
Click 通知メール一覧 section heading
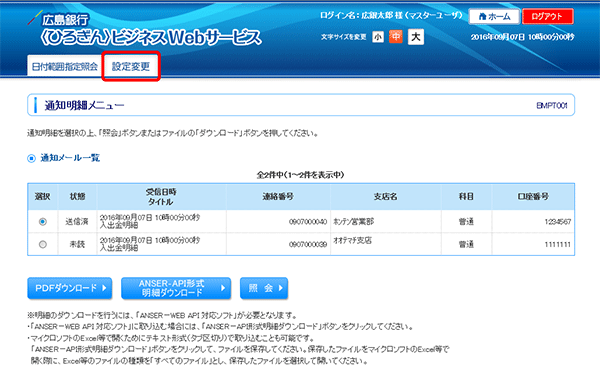click(x=70, y=158)
